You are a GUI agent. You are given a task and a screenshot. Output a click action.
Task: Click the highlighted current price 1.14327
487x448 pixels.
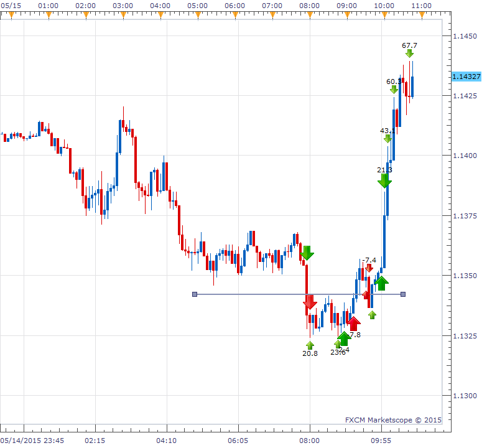[x=466, y=77]
